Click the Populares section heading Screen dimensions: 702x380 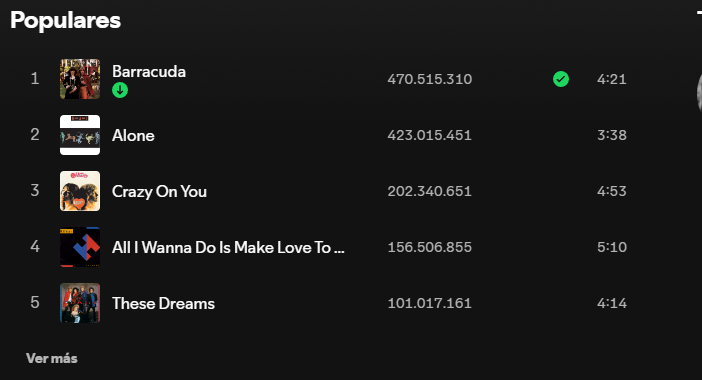(65, 20)
